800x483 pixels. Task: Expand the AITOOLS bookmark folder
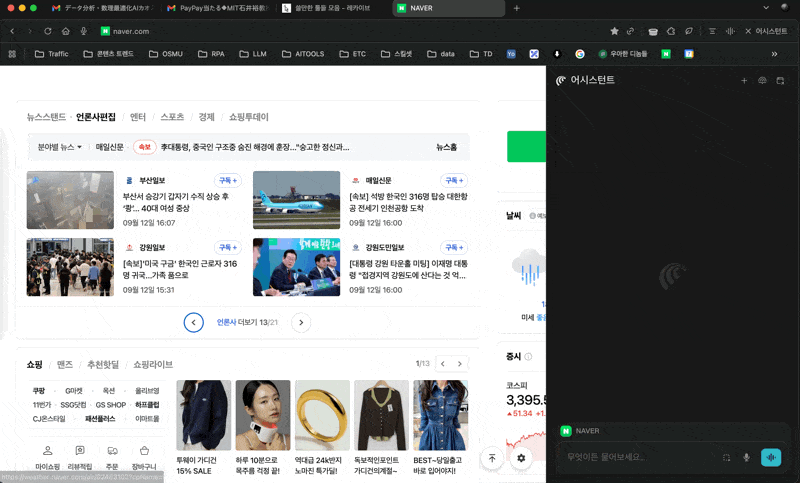pos(303,53)
